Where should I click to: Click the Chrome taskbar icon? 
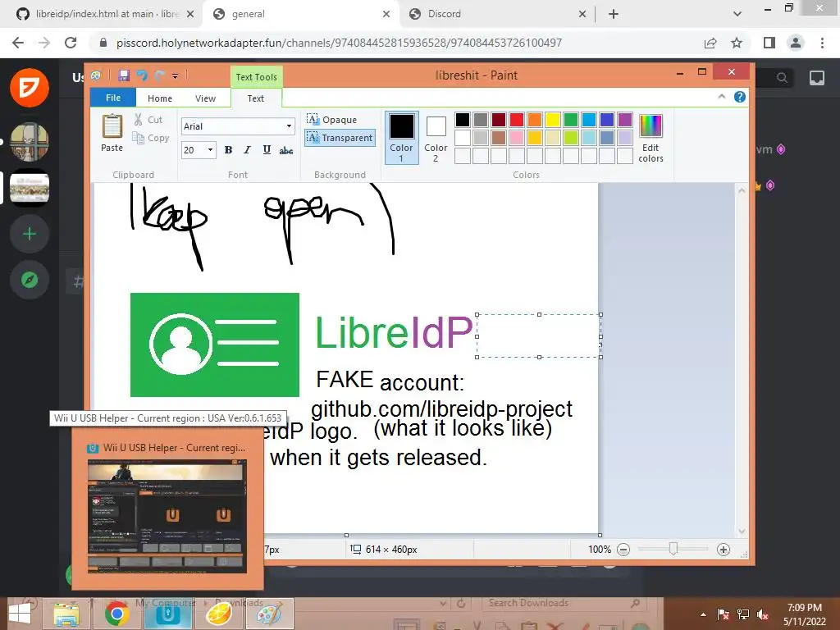click(116, 614)
